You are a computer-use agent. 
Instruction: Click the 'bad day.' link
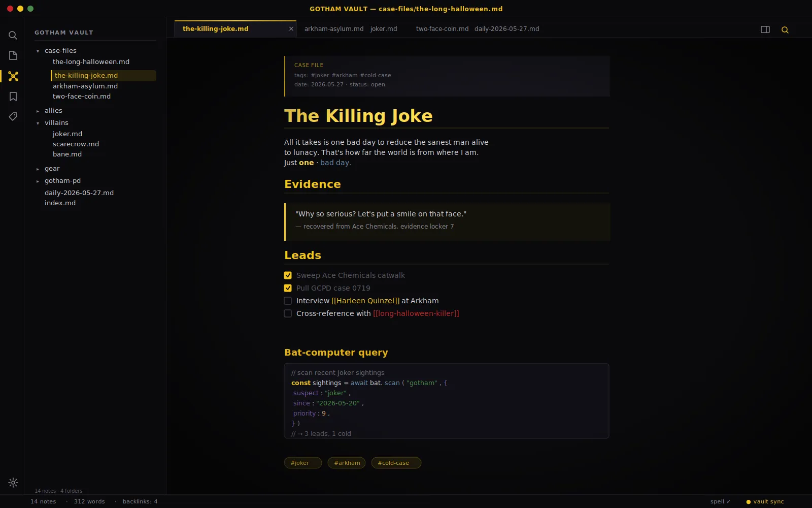coord(335,163)
